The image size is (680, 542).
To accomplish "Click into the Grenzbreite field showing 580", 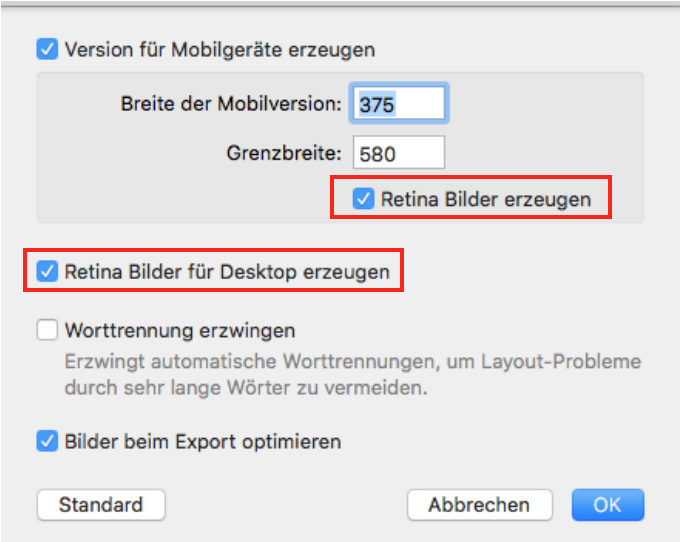I will click(399, 153).
